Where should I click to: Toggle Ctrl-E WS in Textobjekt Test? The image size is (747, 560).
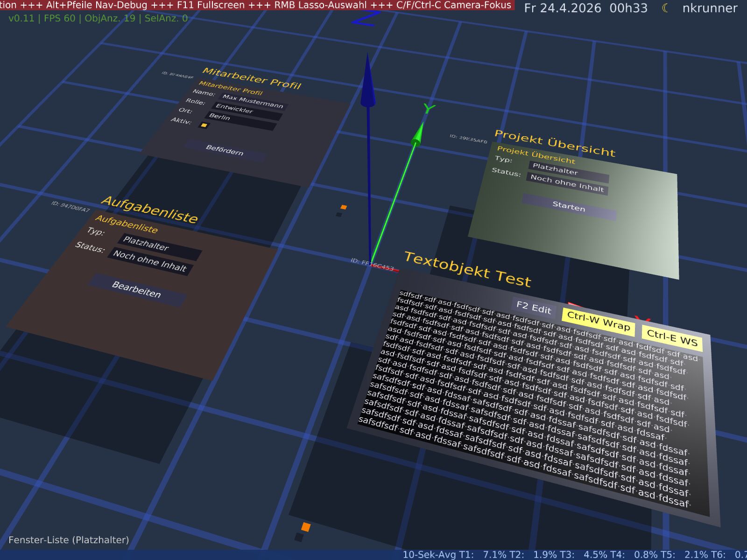672,337
